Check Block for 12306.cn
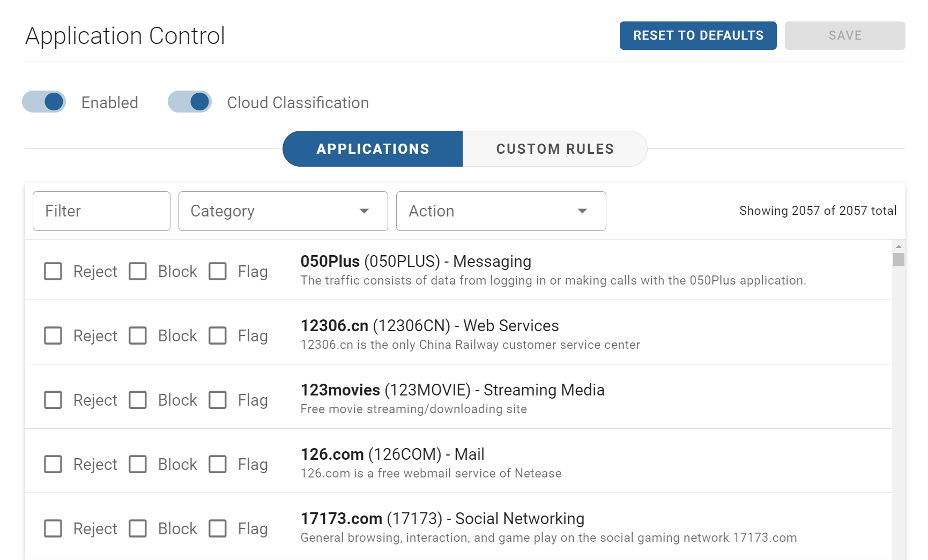This screenshot has width=928, height=560. tap(138, 335)
